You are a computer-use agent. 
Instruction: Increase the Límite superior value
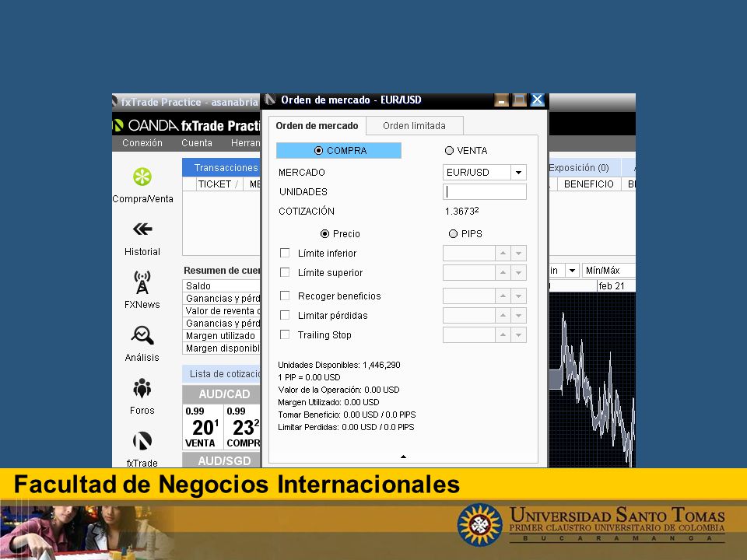503,273
